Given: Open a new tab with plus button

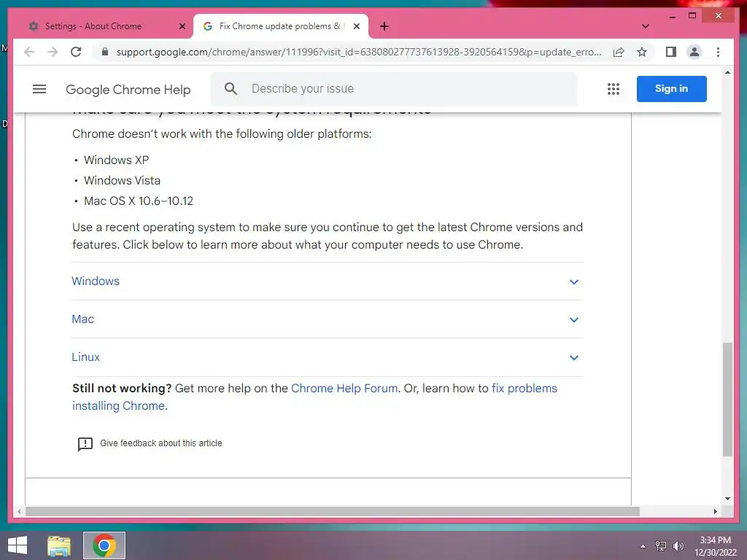Looking at the screenshot, I should tap(384, 26).
